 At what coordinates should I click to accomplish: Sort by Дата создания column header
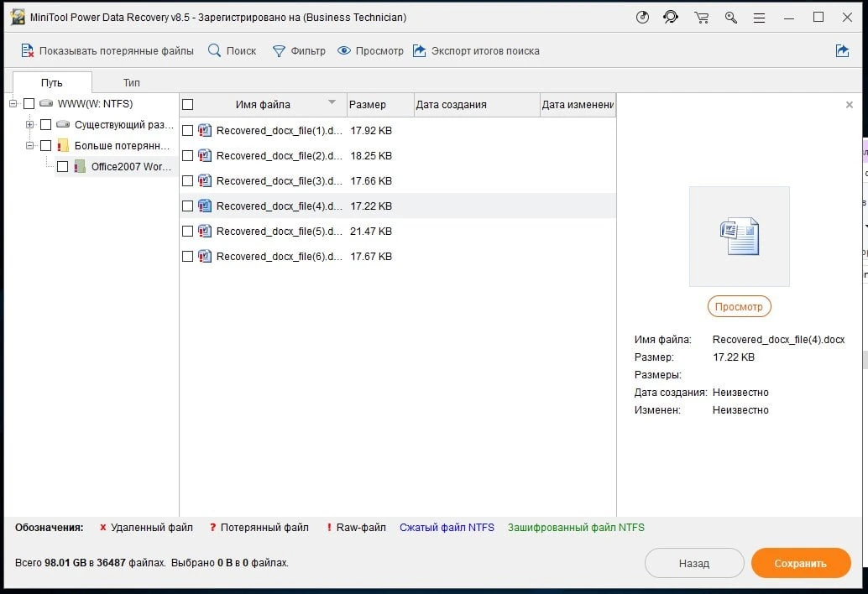tap(477, 105)
